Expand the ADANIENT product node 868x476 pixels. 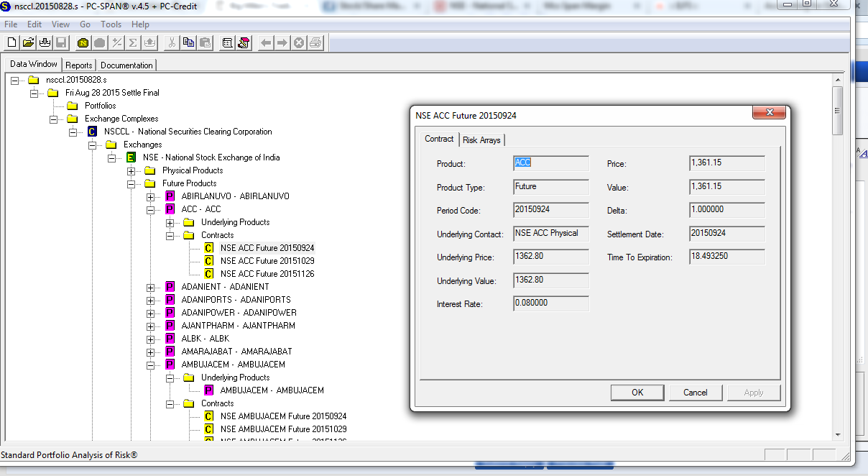(x=150, y=287)
